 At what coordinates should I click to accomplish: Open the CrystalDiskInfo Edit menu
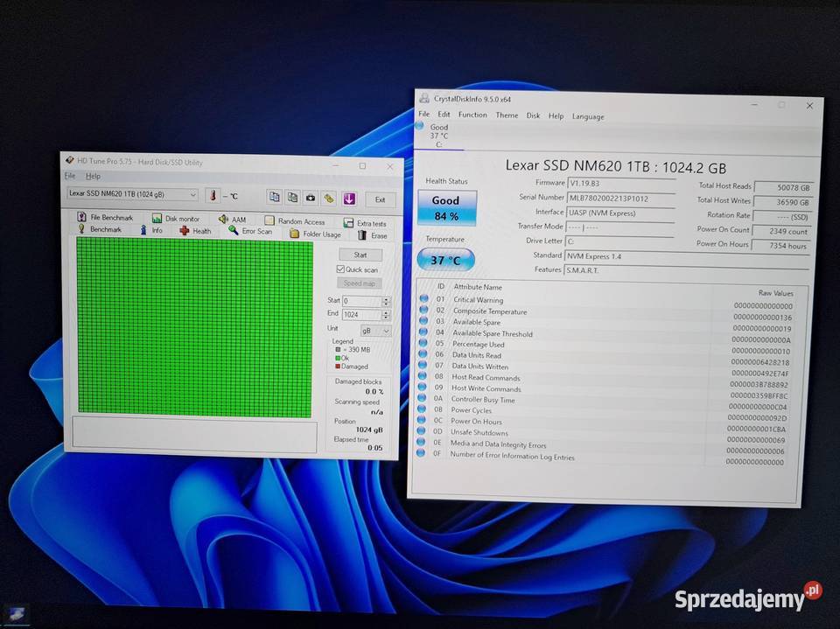point(444,114)
